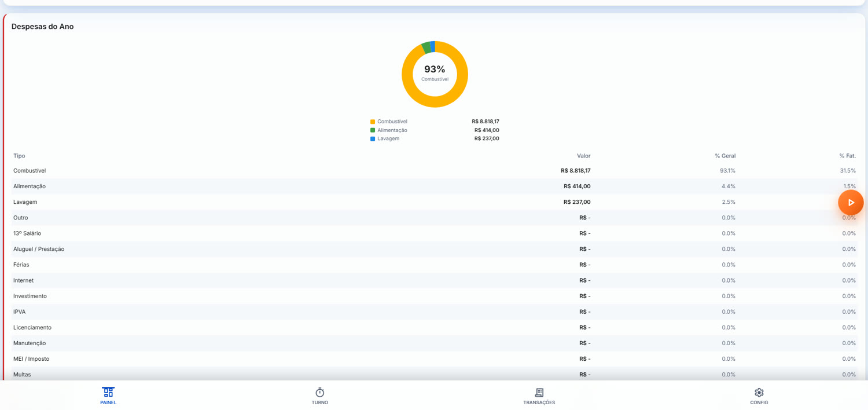Select the Férias row label
This screenshot has height=410, width=868.
click(x=21, y=265)
